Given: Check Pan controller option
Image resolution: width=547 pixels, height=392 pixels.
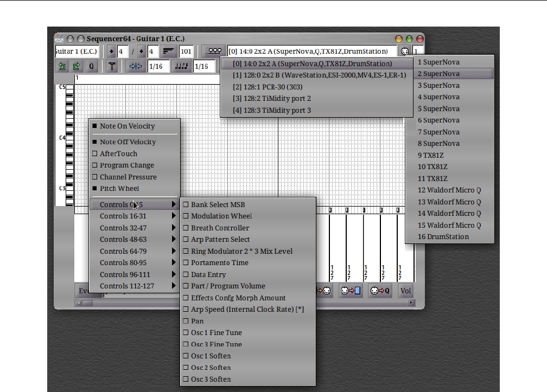Looking at the screenshot, I should [186, 322].
